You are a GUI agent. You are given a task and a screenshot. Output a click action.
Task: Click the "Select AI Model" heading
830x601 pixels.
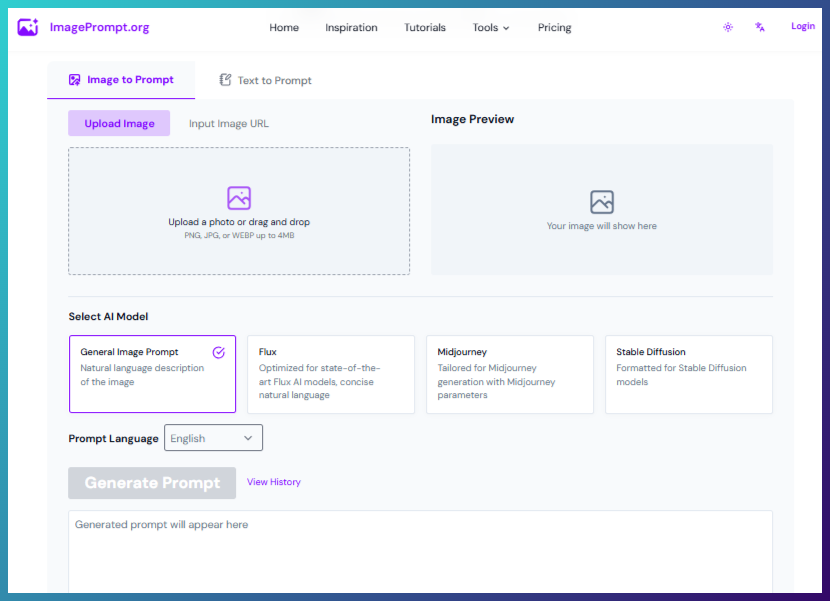tap(108, 317)
